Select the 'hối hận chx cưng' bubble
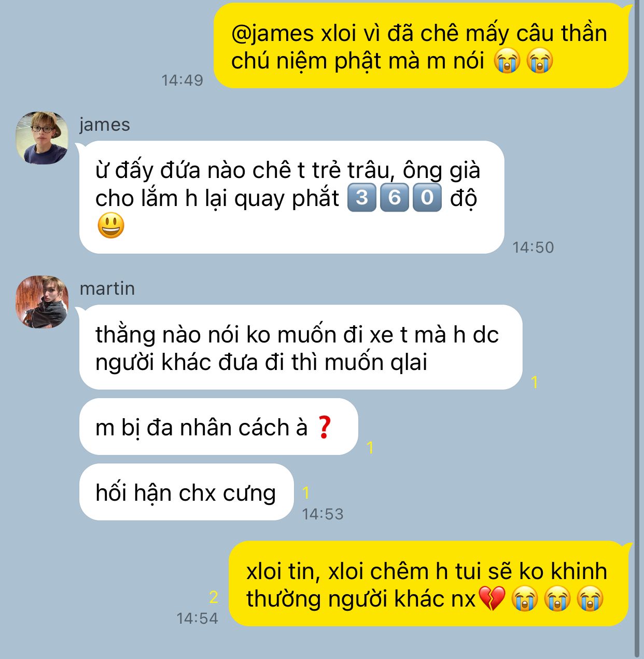This screenshot has width=644, height=659. click(x=187, y=492)
